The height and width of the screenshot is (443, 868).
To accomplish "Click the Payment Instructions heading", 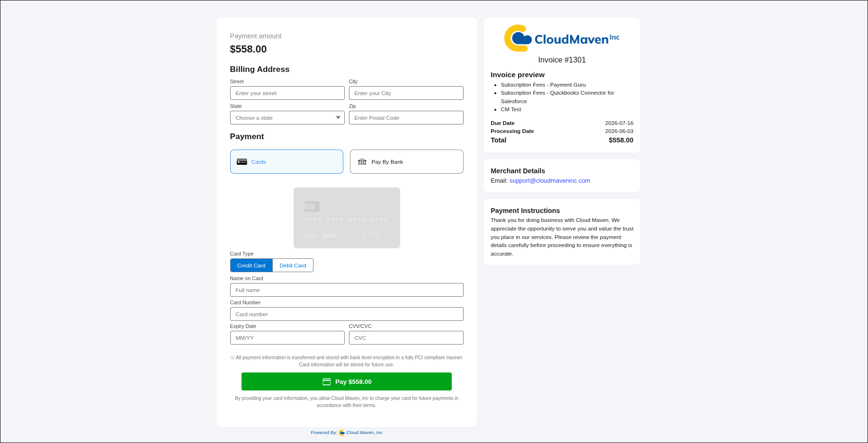I will coord(525,211).
